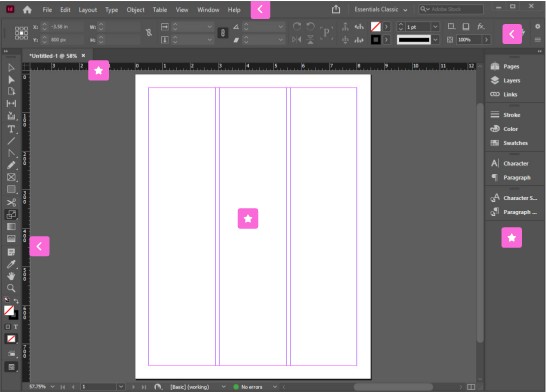Click the Home icon
The image size is (546, 392).
(27, 10)
